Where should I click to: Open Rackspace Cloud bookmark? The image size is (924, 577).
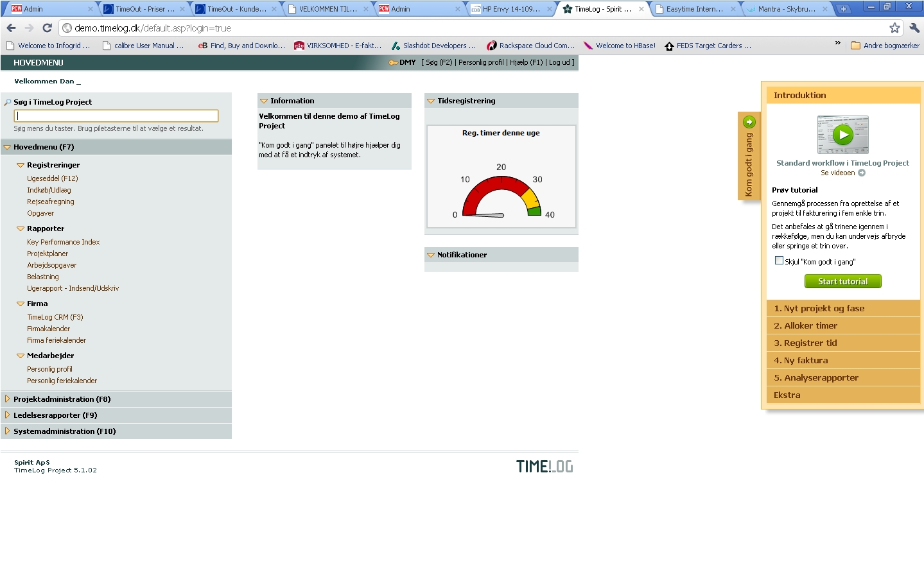point(530,46)
